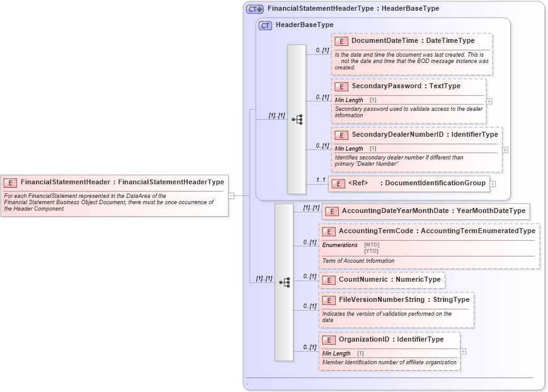Click the E icon on FinancialStatementHeader element
Viewport: 548px width, 392px height.
(9, 182)
